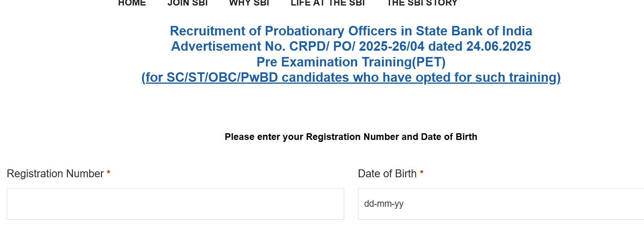The image size is (644, 237).
Task: Click the dd-mm-yy Date of Birth field
Action: (500, 204)
